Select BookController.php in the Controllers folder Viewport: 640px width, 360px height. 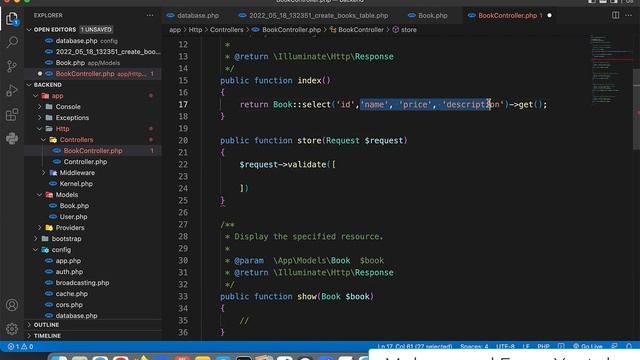pyautogui.click(x=93, y=151)
